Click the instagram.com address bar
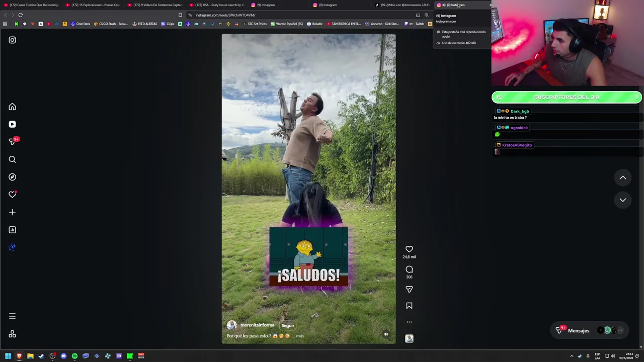Image resolution: width=644 pixels, height=362 pixels. [x=302, y=15]
